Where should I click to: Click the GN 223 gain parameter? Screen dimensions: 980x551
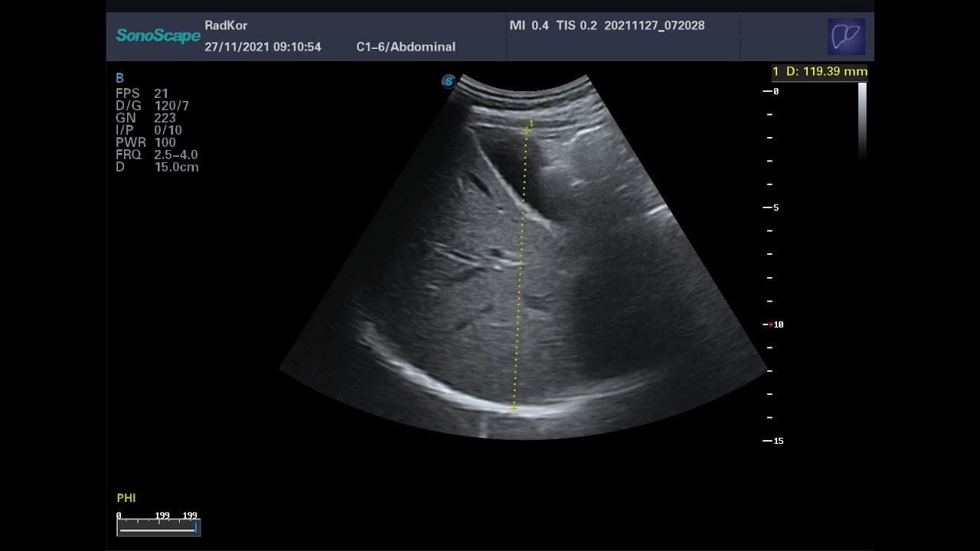[x=145, y=118]
